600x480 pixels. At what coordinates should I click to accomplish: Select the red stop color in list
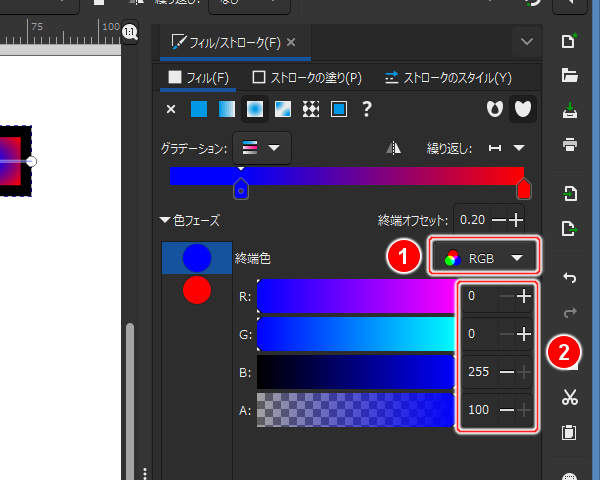(197, 290)
